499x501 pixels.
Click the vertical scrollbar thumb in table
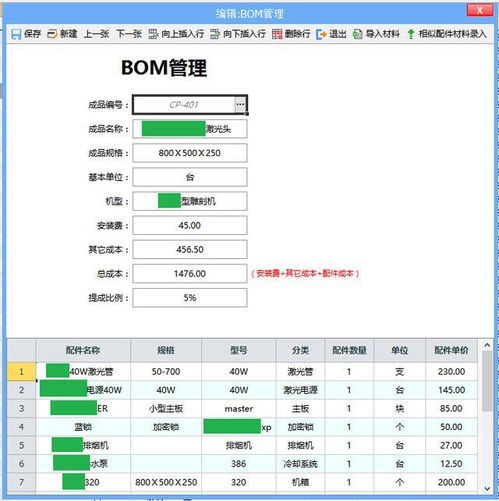pyautogui.click(x=487, y=381)
